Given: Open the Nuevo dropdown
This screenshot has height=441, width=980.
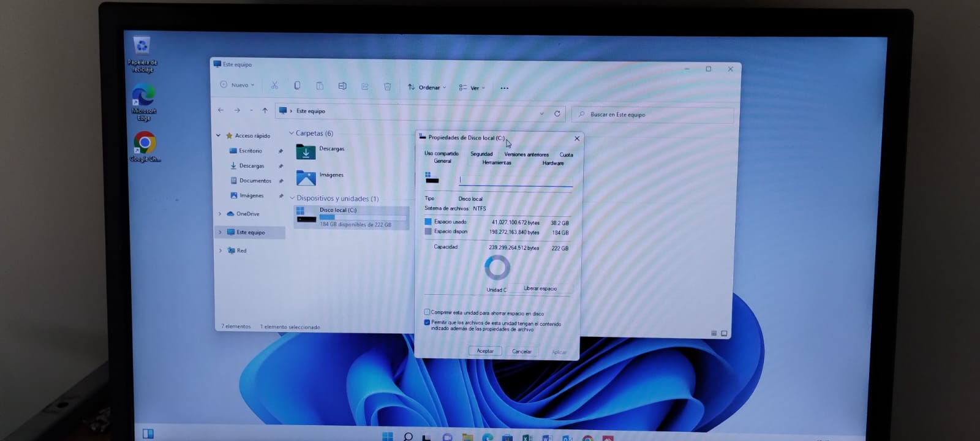Looking at the screenshot, I should (238, 85).
